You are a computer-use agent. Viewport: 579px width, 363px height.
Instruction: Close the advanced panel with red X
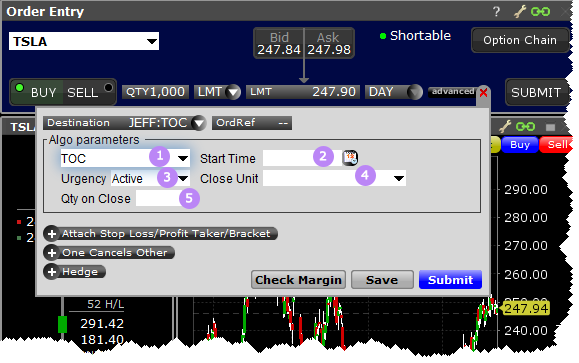pyautogui.click(x=483, y=92)
